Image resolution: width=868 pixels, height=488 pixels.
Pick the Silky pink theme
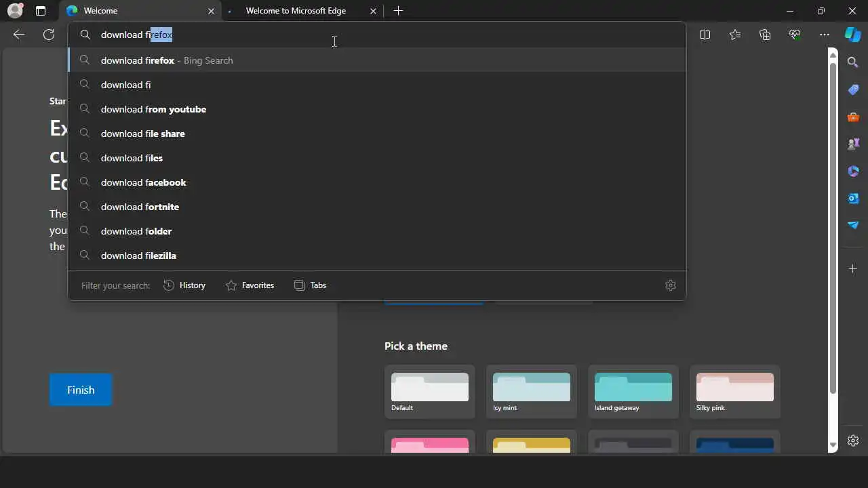click(x=735, y=392)
